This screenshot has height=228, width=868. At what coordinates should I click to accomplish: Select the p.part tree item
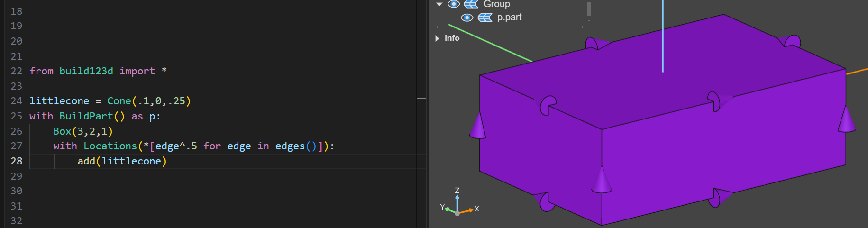click(509, 18)
